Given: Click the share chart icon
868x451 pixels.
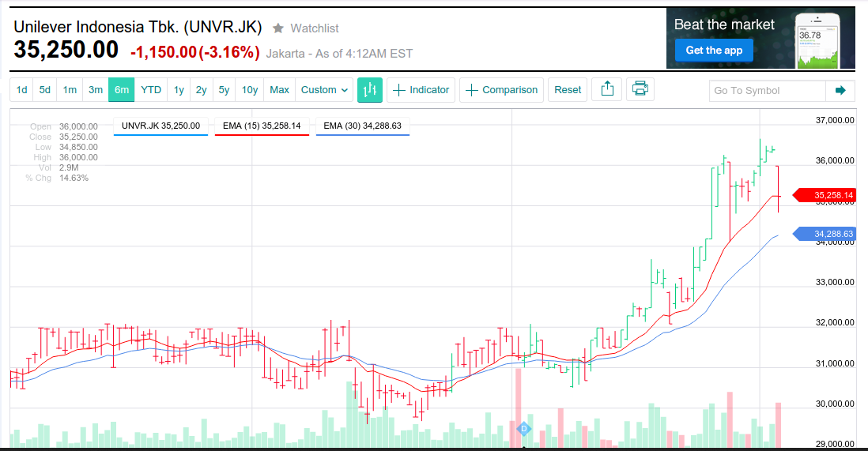Looking at the screenshot, I should (607, 89).
